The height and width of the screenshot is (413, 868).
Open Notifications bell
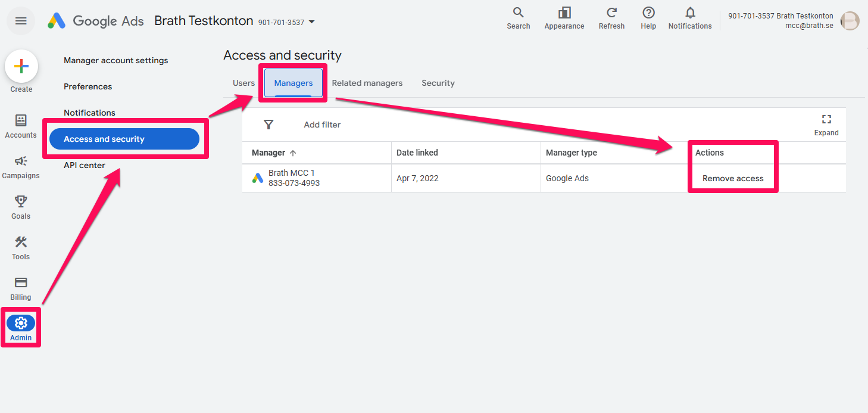pyautogui.click(x=690, y=18)
